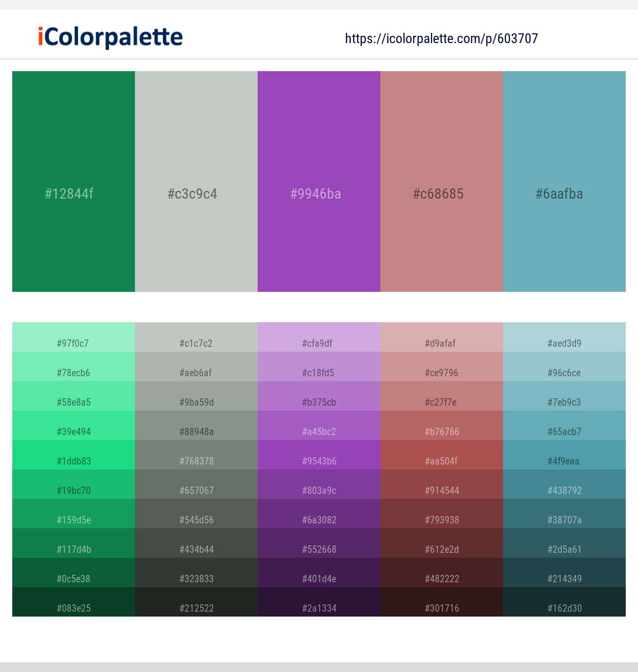Select the gray #9ba59d shade
The image size is (638, 672).
click(x=196, y=396)
